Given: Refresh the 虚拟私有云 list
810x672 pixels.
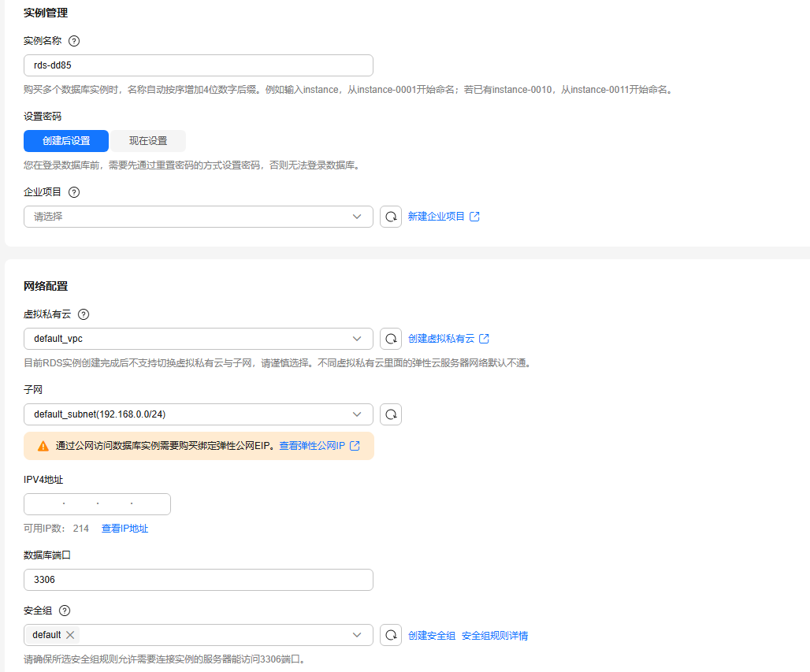Looking at the screenshot, I should (x=391, y=339).
